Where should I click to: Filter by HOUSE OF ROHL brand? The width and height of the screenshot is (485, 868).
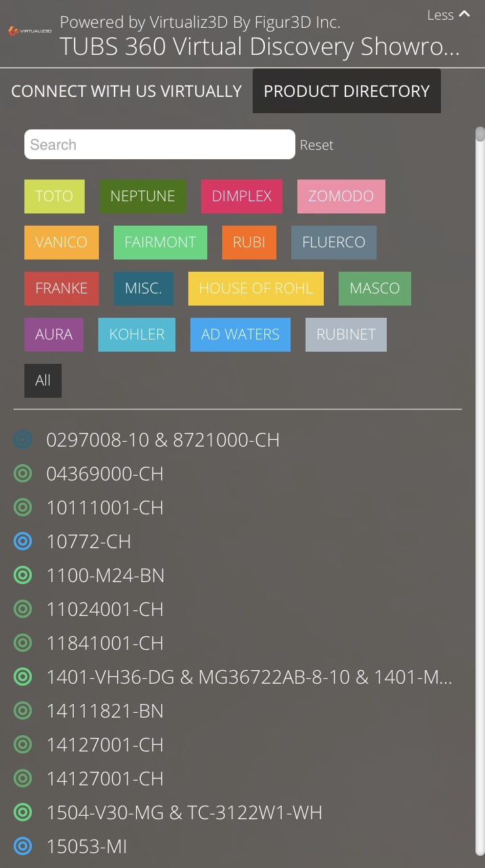256,289
